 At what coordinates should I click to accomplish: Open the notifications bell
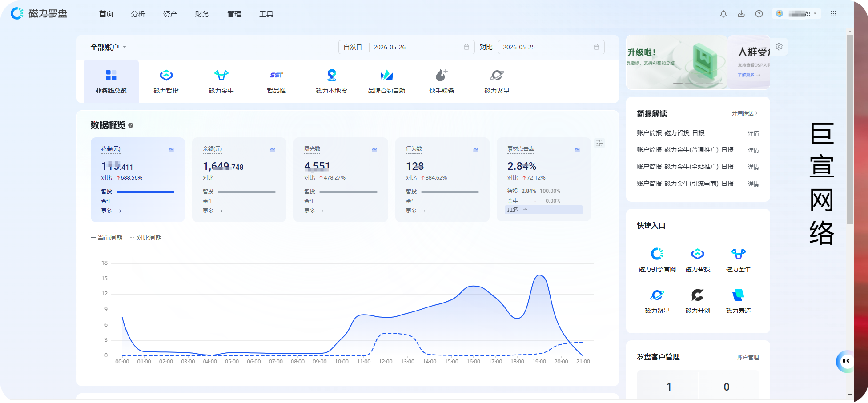click(723, 14)
